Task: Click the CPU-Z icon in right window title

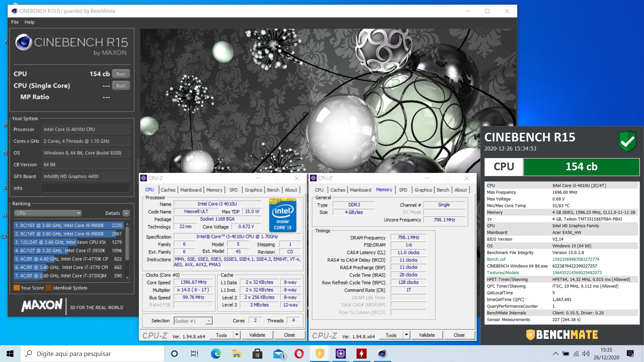Action: coord(313,178)
